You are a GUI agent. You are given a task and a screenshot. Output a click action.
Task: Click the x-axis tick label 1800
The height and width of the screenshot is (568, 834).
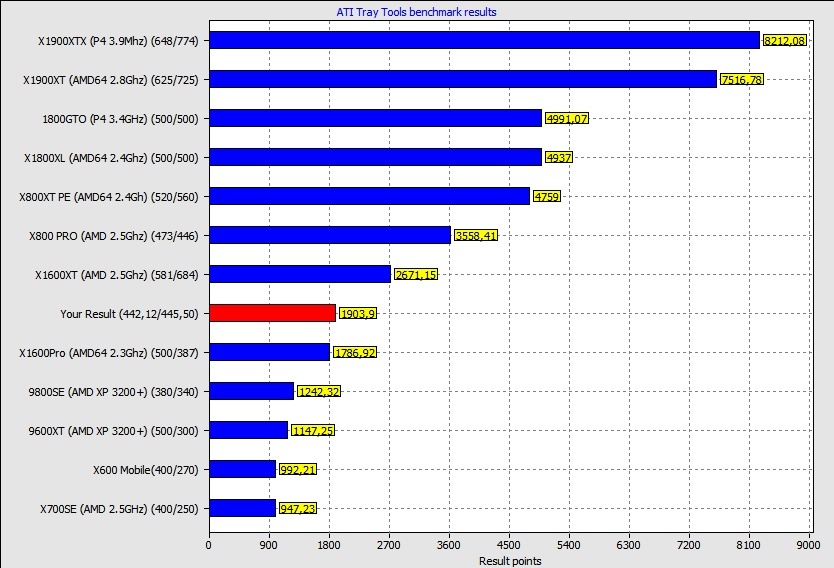coord(329,545)
